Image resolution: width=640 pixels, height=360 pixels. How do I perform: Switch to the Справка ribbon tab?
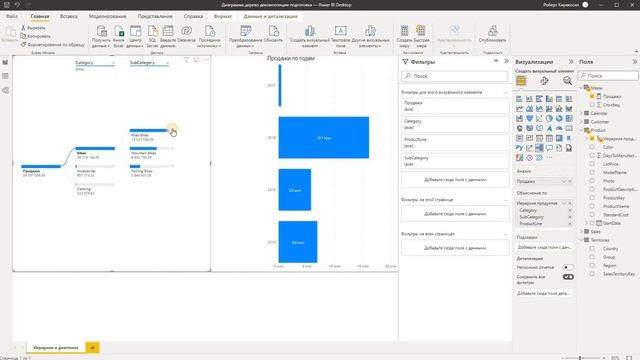[193, 16]
